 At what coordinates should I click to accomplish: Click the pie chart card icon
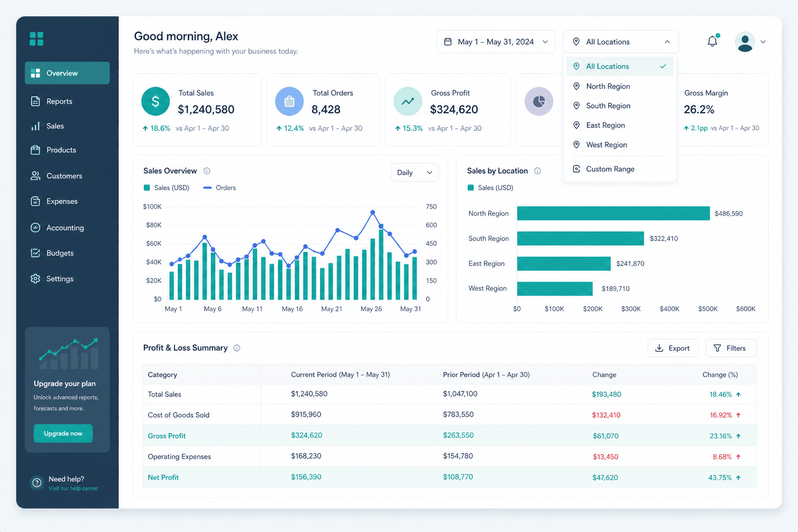click(539, 101)
